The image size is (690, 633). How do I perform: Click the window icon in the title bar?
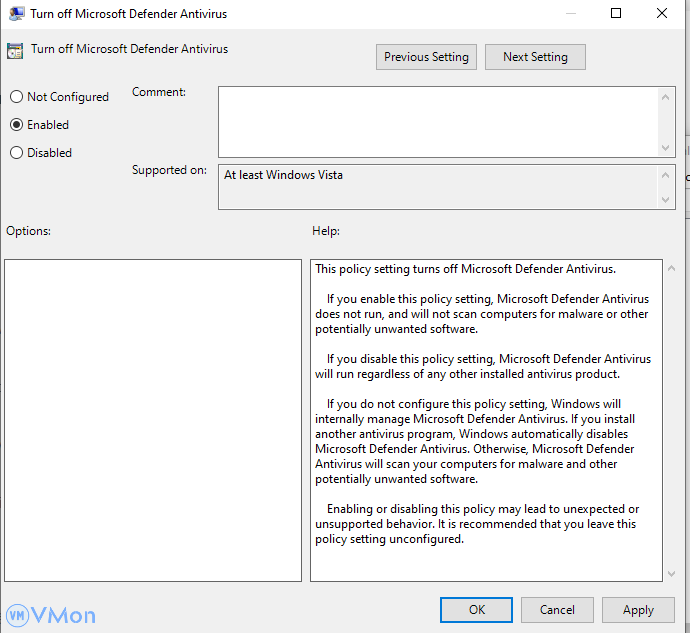click(17, 13)
